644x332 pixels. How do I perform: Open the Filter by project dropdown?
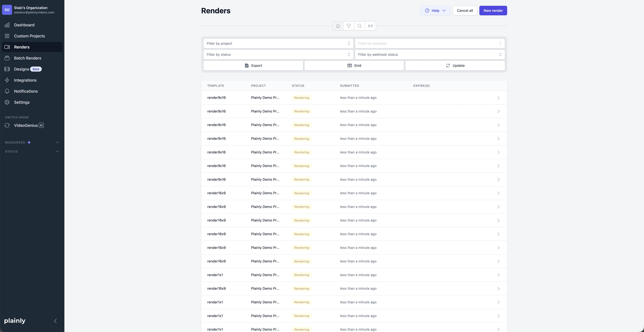[278, 43]
